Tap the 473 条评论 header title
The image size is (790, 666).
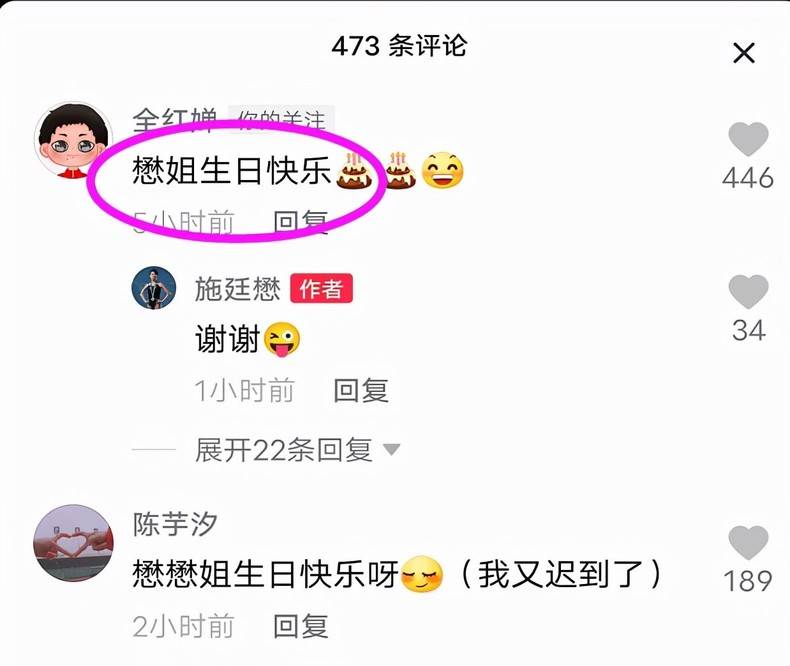[399, 46]
